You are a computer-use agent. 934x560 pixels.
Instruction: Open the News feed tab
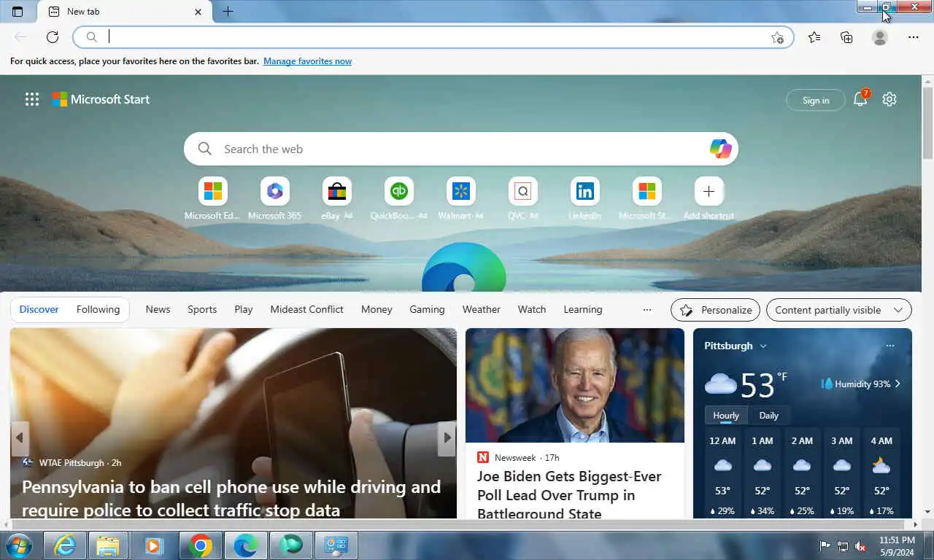(158, 309)
